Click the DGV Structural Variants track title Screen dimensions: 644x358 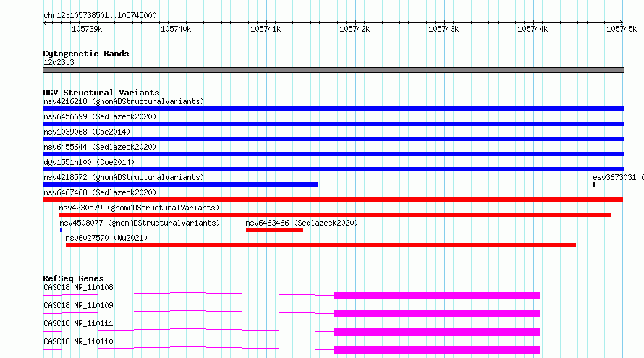tap(101, 93)
